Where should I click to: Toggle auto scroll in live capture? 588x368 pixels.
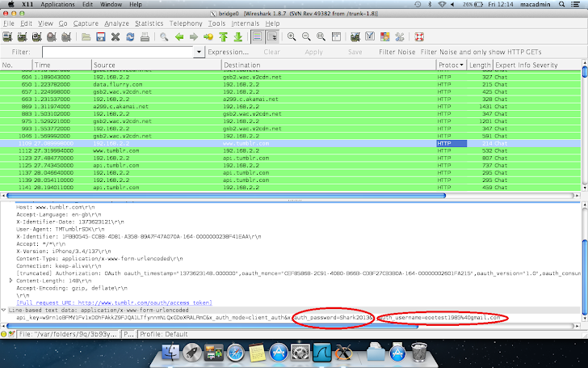273,37
